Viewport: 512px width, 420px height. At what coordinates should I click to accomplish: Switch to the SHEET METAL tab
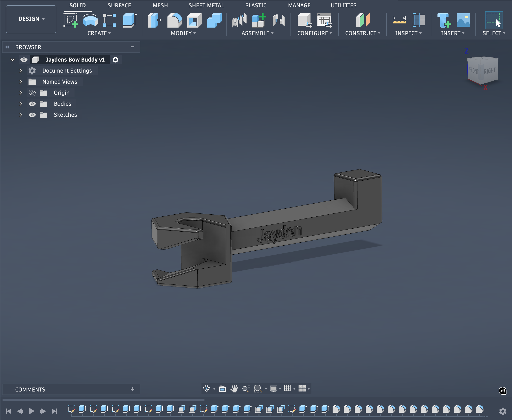coord(206,5)
